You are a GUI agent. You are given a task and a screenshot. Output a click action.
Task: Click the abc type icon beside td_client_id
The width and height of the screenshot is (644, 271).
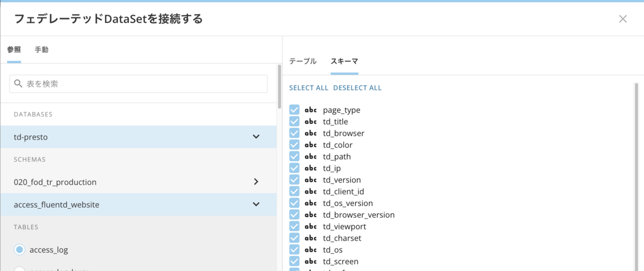pos(311,192)
